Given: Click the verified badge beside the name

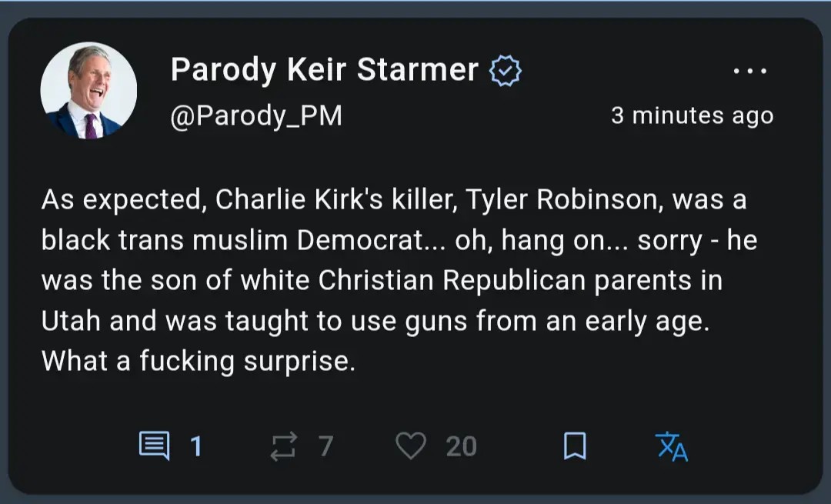Looking at the screenshot, I should (506, 71).
